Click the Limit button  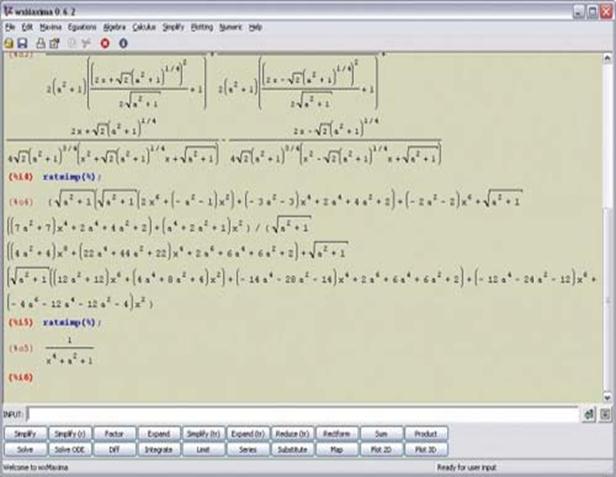[x=203, y=449]
